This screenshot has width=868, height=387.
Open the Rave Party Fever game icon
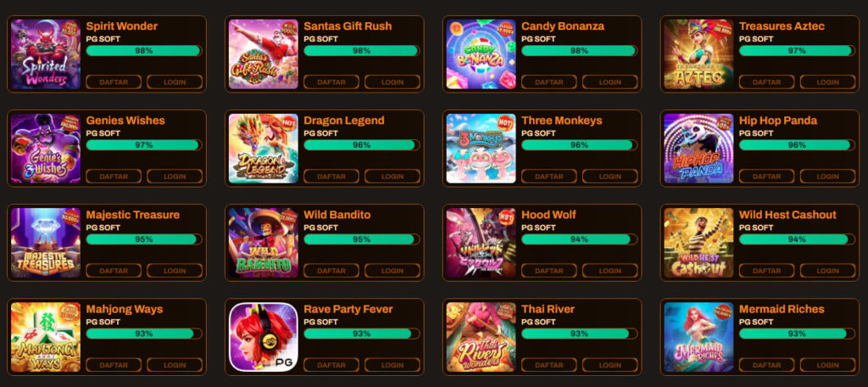[264, 337]
